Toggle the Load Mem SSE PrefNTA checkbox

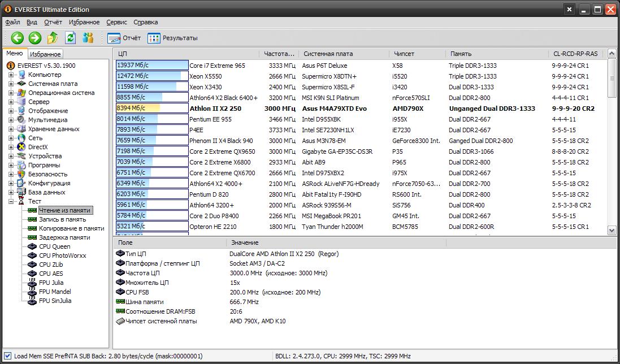click(7, 356)
